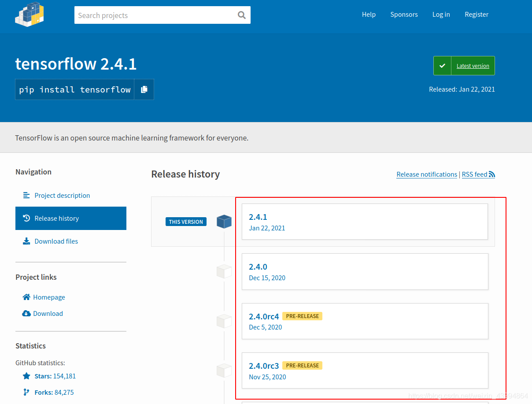Click the pip install tensorflow command text
532x404 pixels.
[75, 89]
